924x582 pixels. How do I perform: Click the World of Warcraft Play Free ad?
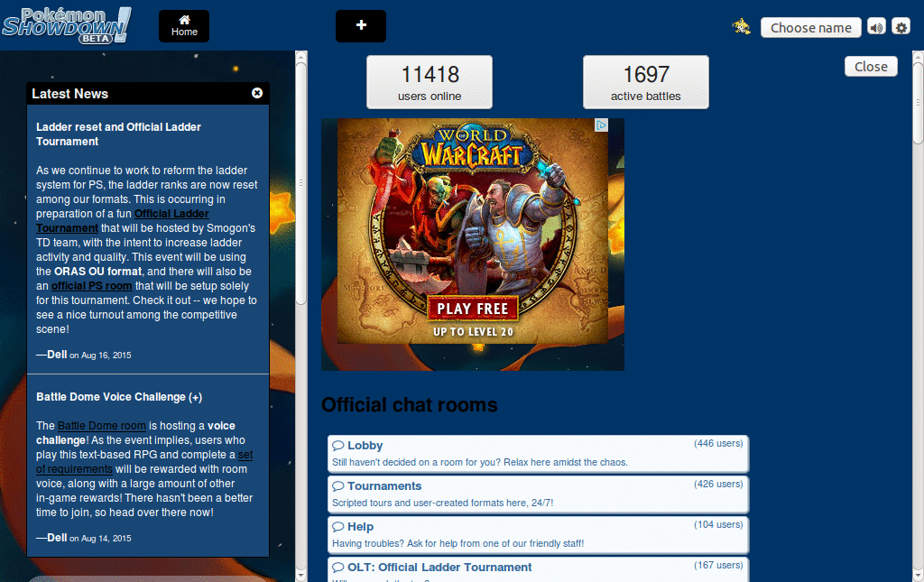[x=473, y=231]
